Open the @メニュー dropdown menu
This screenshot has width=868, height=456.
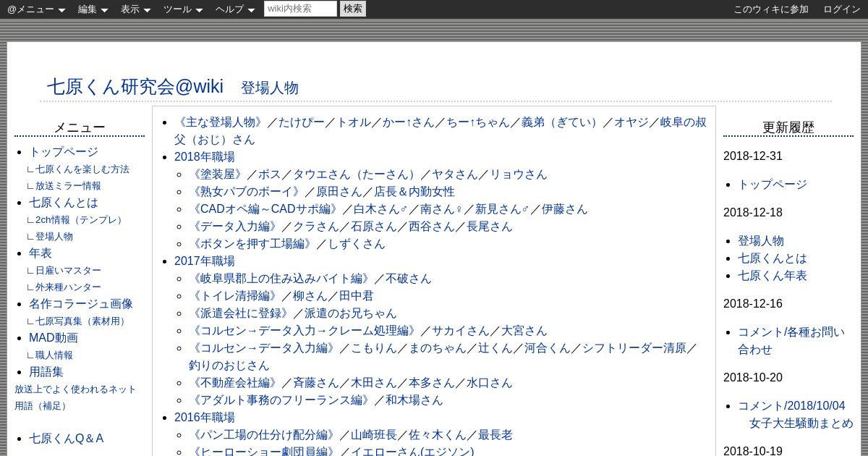[x=36, y=9]
